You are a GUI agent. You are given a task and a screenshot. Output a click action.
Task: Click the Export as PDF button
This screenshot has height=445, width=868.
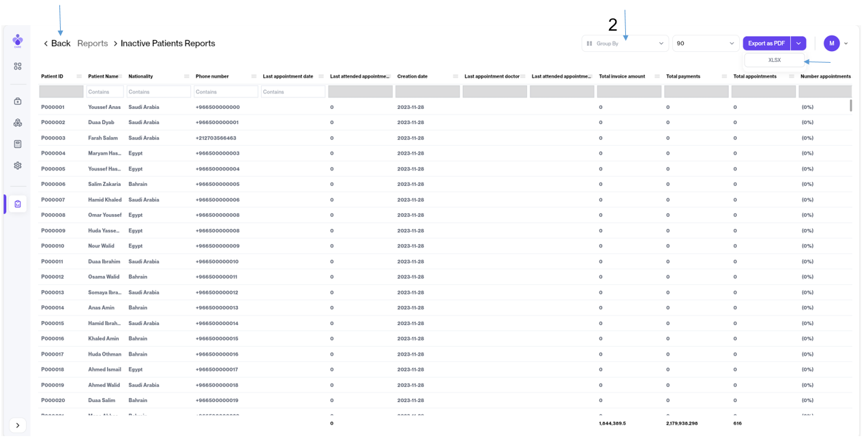click(766, 44)
